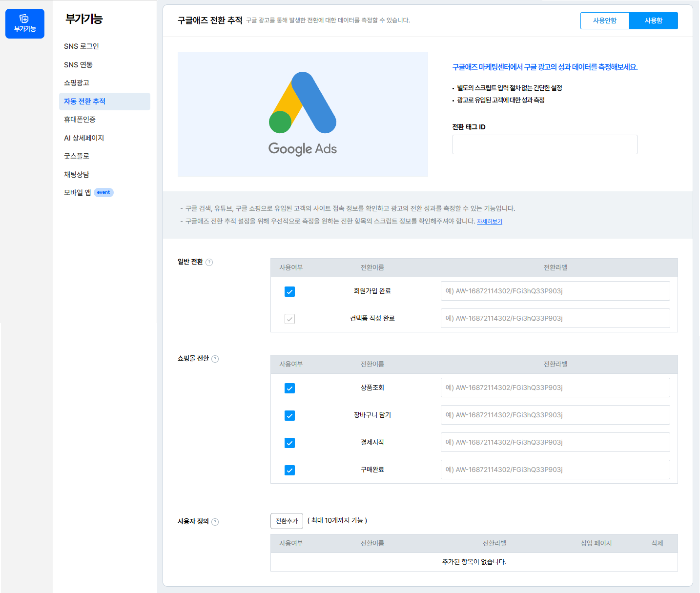Select 자동 전환 추적 menu item
The image size is (700, 593).
tap(104, 102)
